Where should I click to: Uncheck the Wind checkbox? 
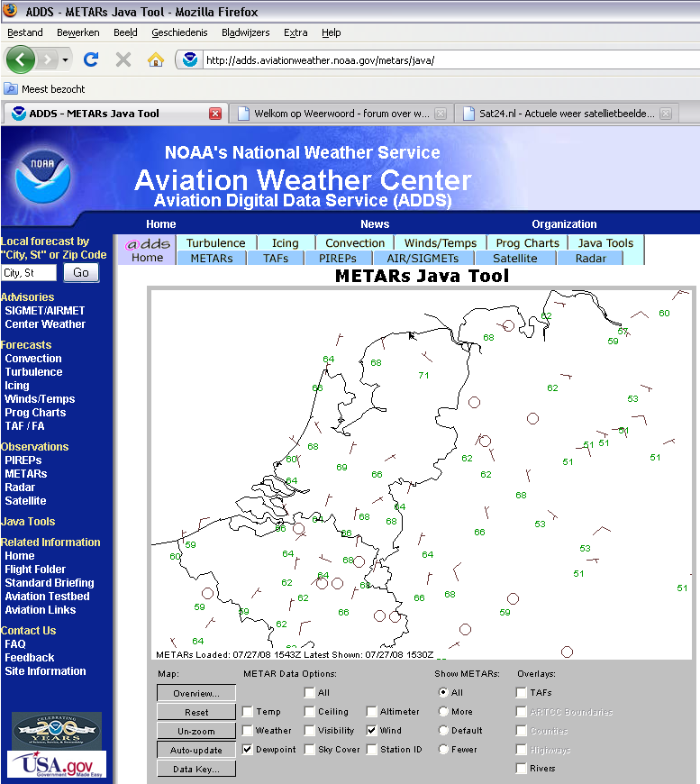pyautogui.click(x=371, y=731)
